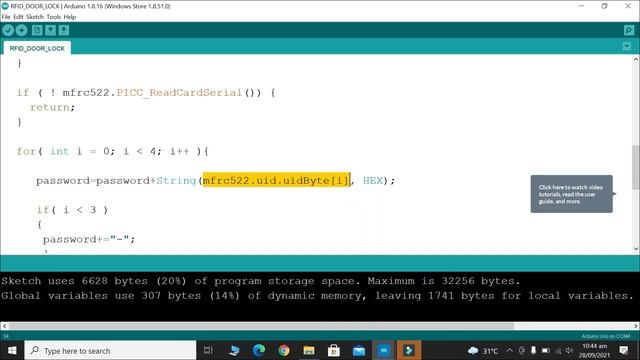Screen dimensions: 640x360
Task: Switch to the Arduino taskbar icon
Action: click(x=384, y=350)
